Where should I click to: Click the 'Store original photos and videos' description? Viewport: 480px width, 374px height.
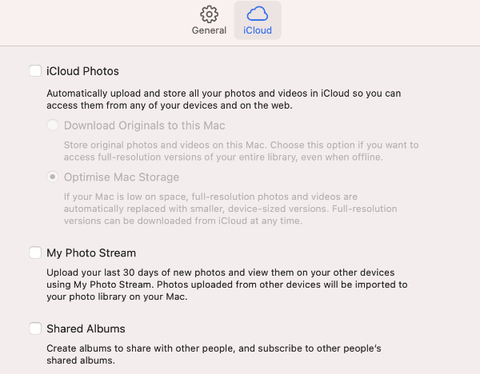click(241, 151)
